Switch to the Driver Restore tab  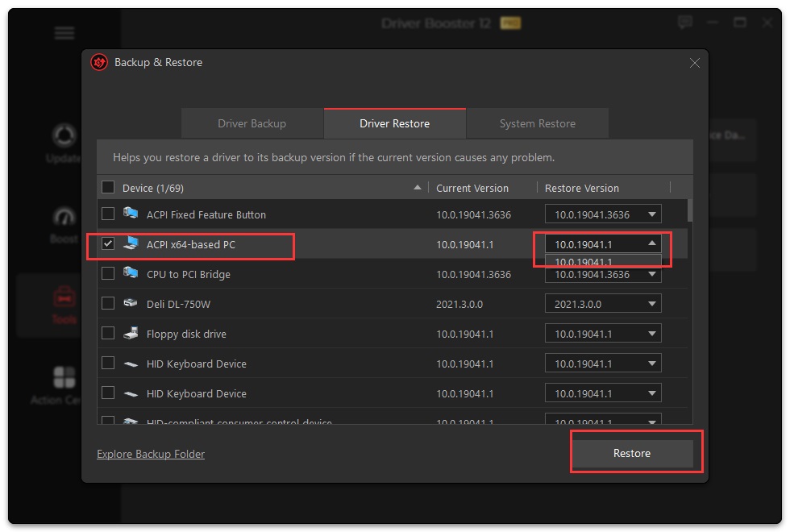394,123
